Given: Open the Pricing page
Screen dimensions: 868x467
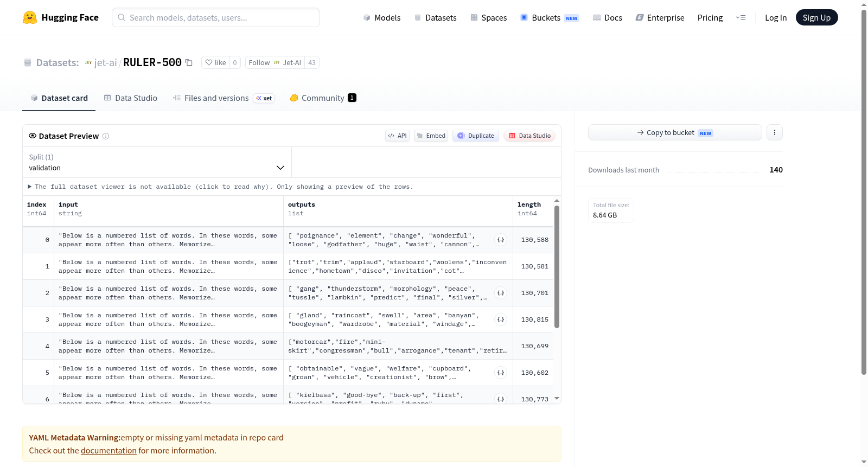Looking at the screenshot, I should [x=710, y=17].
